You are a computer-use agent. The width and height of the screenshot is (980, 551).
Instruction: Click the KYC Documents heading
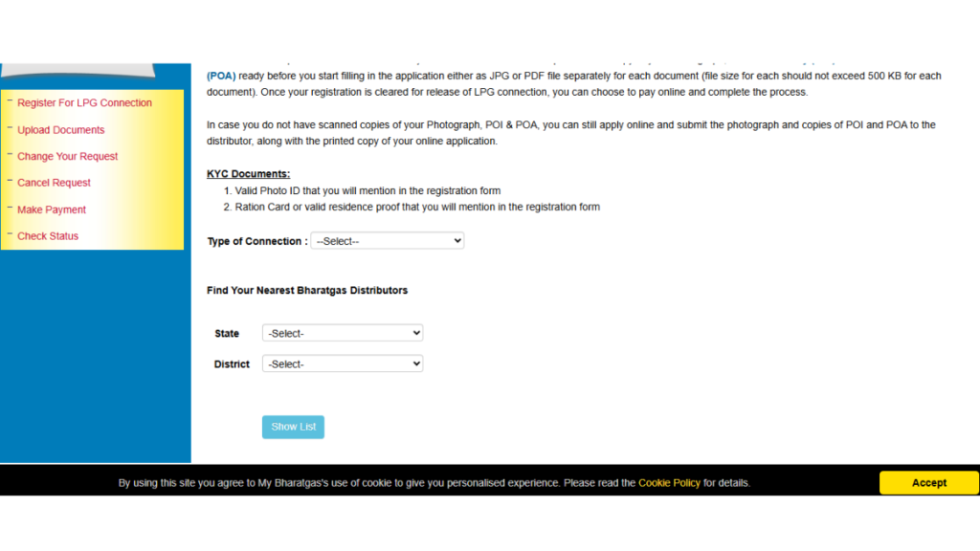[x=248, y=174]
